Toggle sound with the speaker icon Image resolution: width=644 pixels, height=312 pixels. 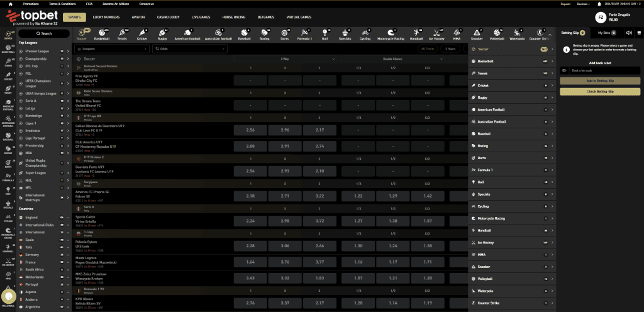pos(629,33)
